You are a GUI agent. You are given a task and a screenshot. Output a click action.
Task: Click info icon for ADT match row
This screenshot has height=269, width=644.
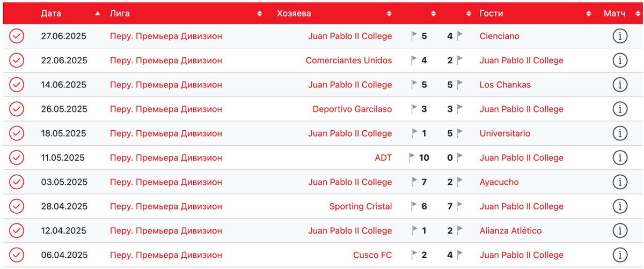click(x=620, y=158)
